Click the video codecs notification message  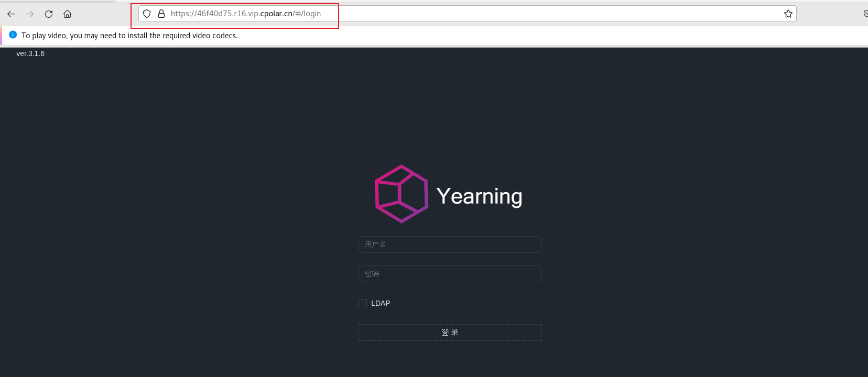(129, 36)
